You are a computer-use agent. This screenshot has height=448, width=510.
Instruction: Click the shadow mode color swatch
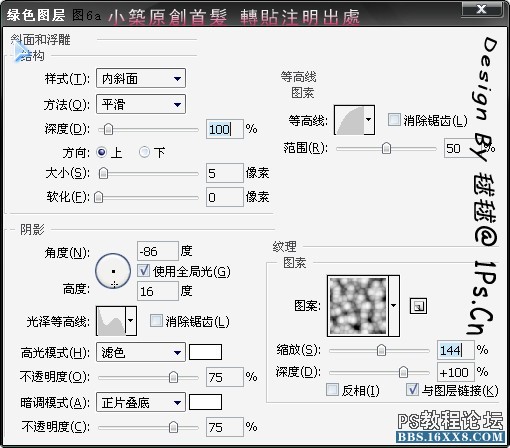click(205, 402)
